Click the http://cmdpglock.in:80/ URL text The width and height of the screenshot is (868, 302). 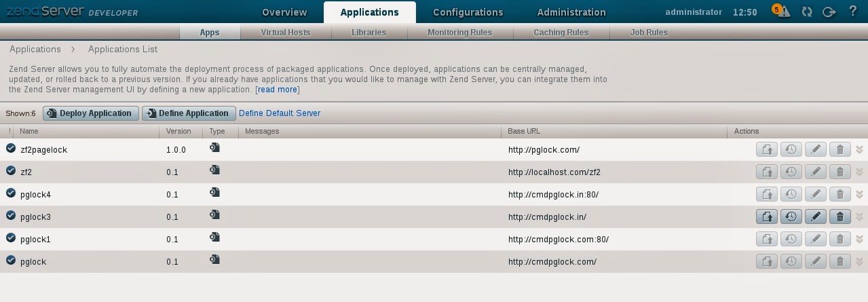(x=553, y=195)
